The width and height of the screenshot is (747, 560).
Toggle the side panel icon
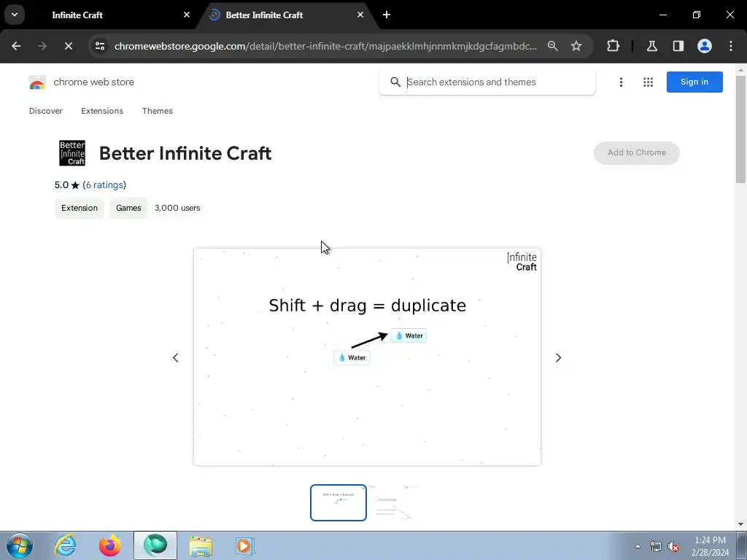point(678,46)
